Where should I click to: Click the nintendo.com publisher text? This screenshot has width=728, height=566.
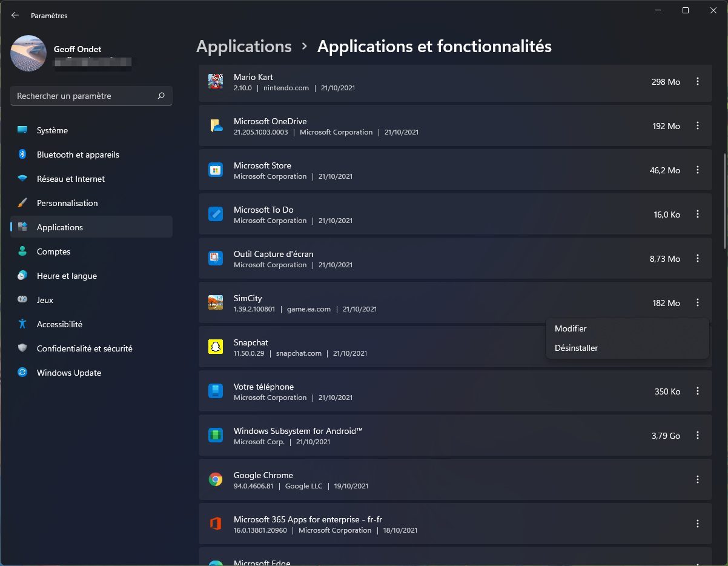point(286,88)
